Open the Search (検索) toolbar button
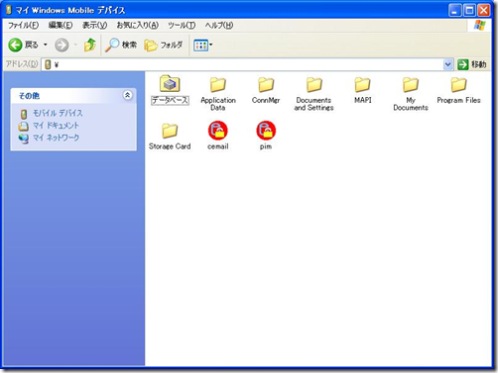Image resolution: width=498 pixels, height=373 pixels. (121, 45)
